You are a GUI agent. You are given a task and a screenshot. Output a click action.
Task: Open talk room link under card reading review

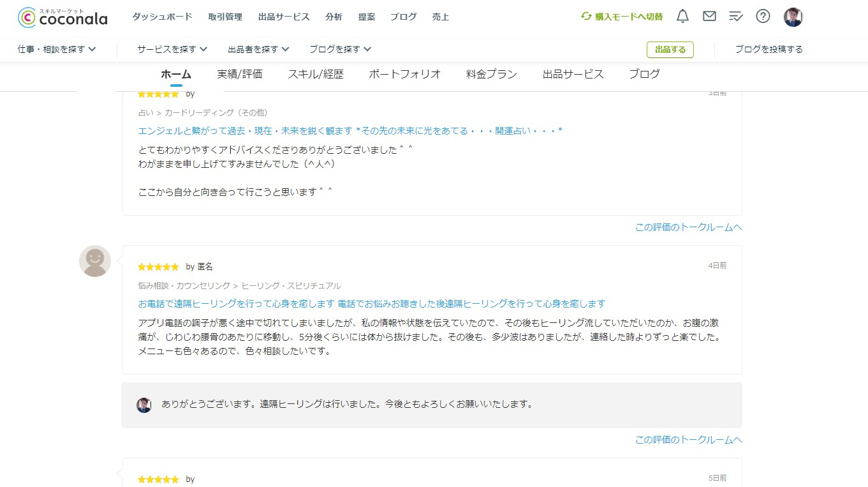[x=689, y=227]
